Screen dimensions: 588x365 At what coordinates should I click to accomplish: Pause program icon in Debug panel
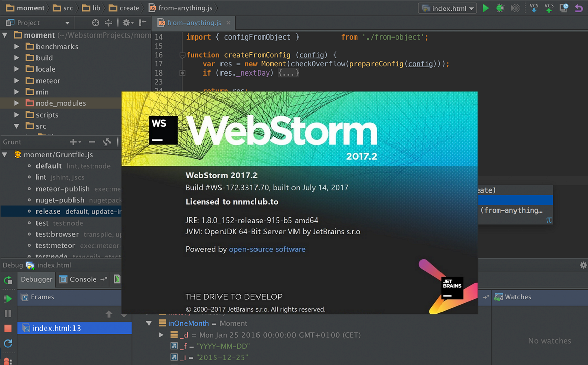point(8,314)
